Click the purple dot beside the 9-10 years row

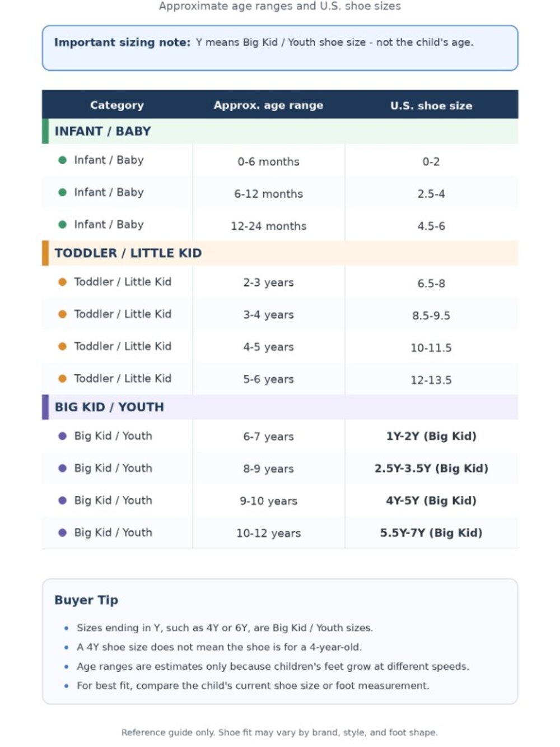tap(63, 500)
